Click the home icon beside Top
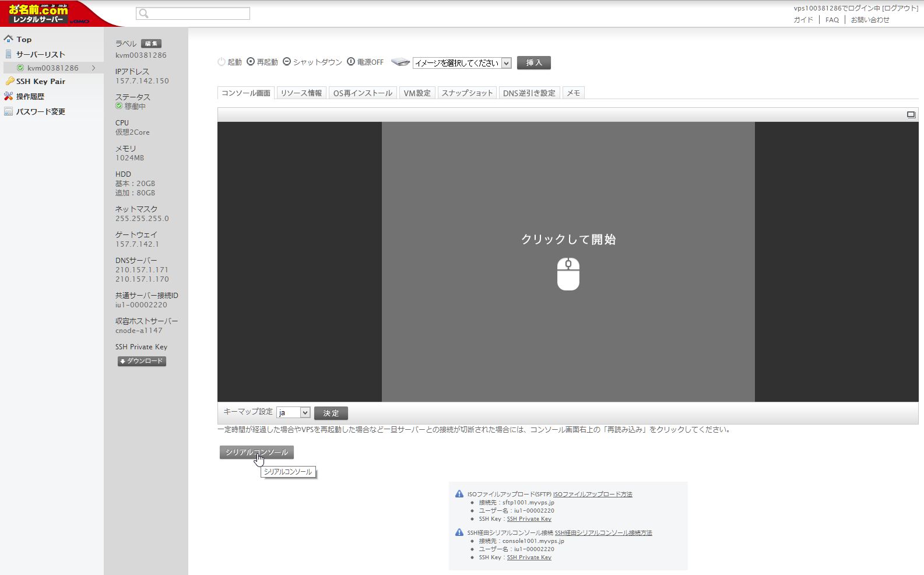 click(x=8, y=39)
